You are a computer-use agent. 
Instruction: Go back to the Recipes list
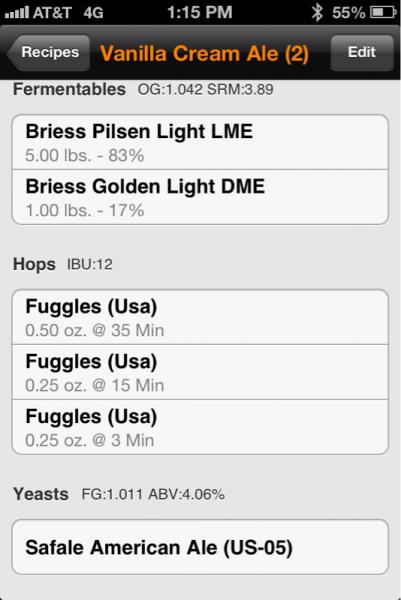(x=48, y=53)
